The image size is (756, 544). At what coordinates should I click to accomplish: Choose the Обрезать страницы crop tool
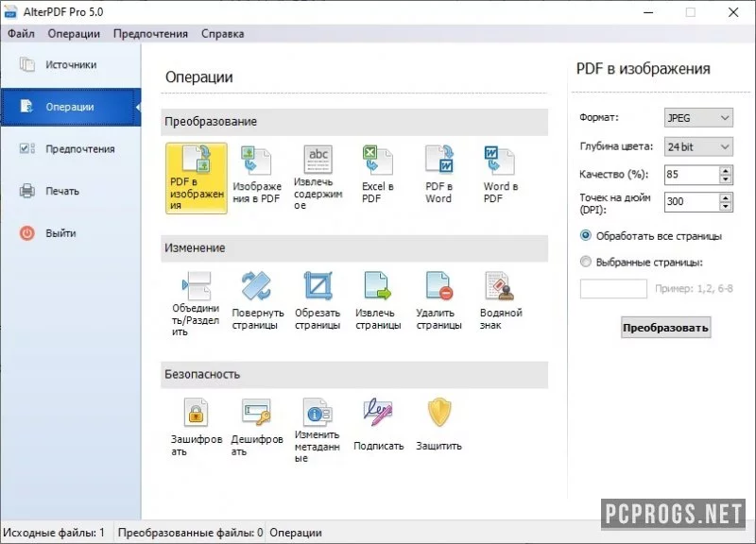318,300
